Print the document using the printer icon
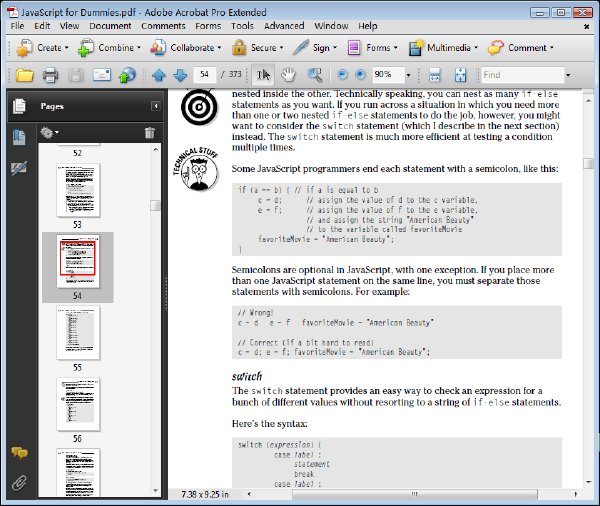The width and height of the screenshot is (600, 506). (x=51, y=75)
